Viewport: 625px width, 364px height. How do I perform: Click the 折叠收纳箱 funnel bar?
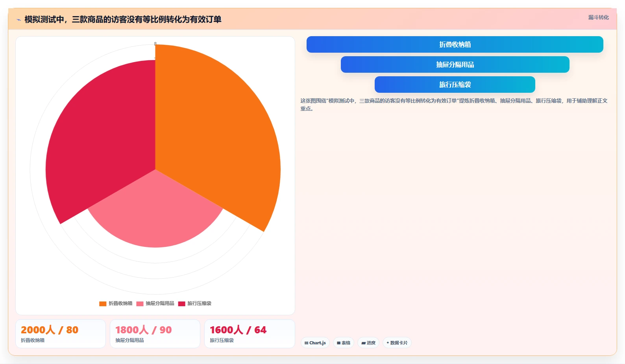[455, 44]
